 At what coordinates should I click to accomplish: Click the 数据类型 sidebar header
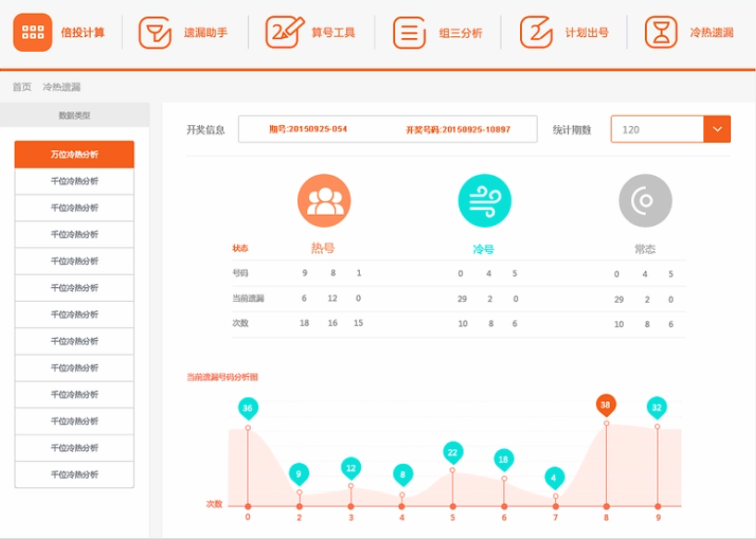(x=75, y=116)
